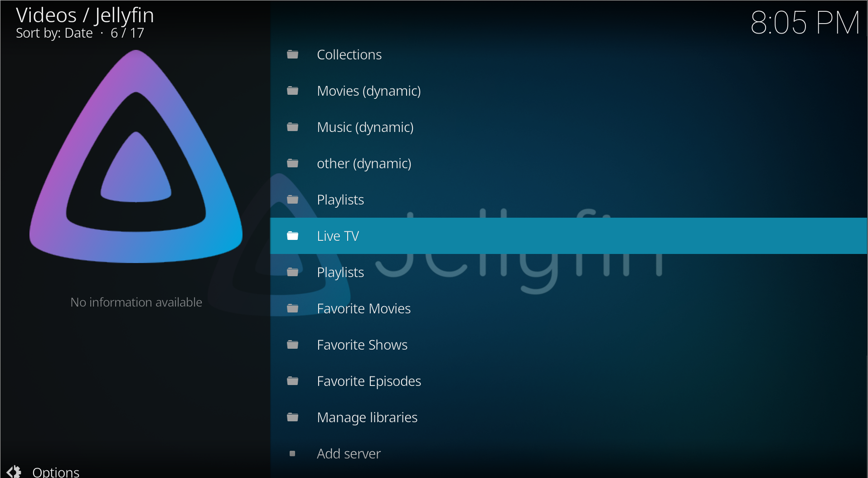Click the Videos / Jellyfin title heading
Screen dimensions: 868x478
[85, 15]
